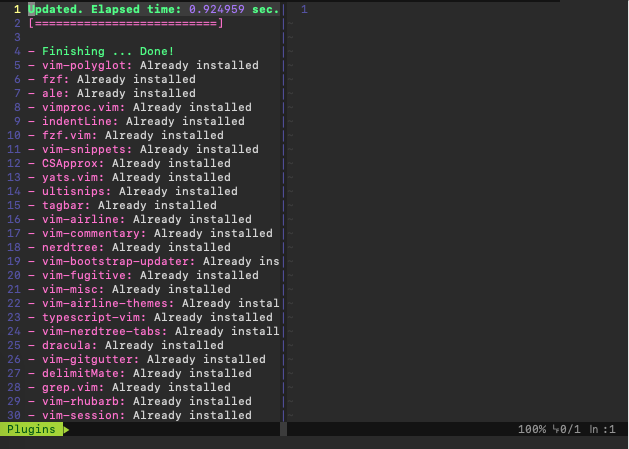Viewport: 629px width, 449px height.
Task: Click the 'Finishing ... Done!' line
Action: 108,51
